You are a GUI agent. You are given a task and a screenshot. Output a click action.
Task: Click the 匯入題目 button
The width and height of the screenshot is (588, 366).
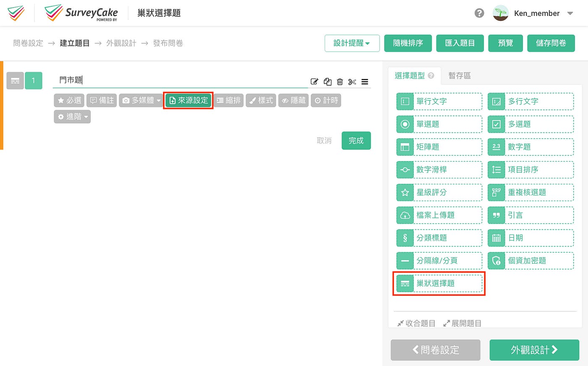460,43
